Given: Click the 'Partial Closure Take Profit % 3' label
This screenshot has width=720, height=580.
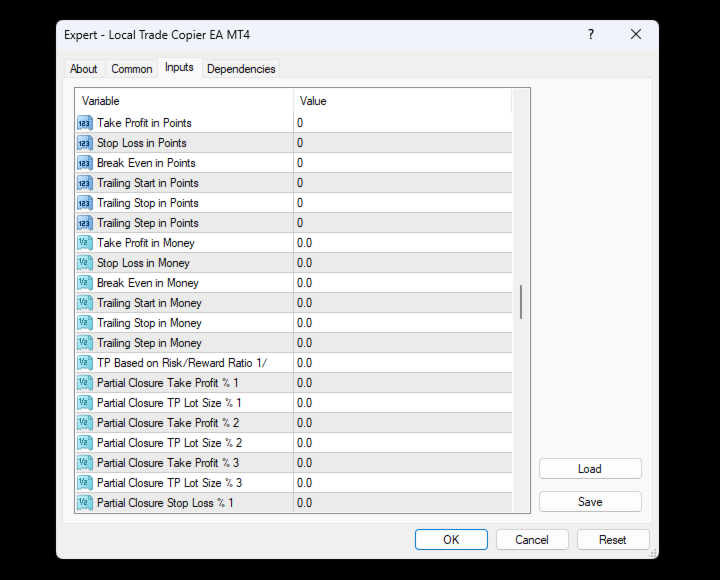Looking at the screenshot, I should coord(168,463).
